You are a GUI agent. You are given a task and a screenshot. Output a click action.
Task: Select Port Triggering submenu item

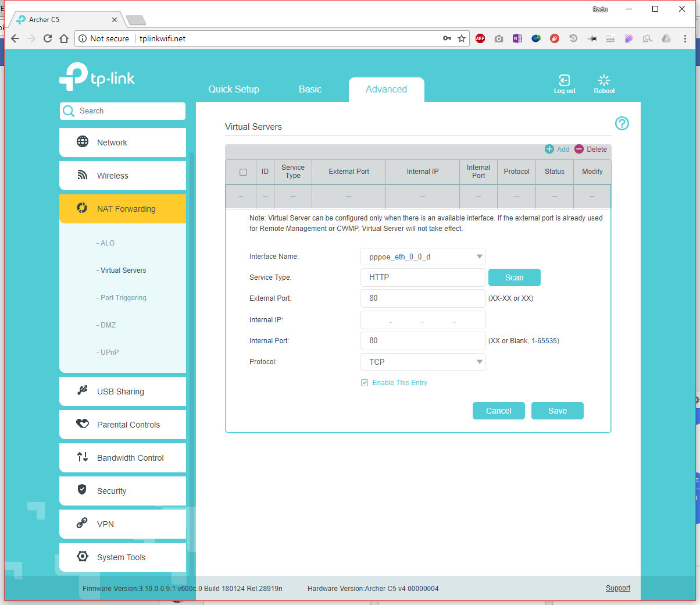coord(123,298)
